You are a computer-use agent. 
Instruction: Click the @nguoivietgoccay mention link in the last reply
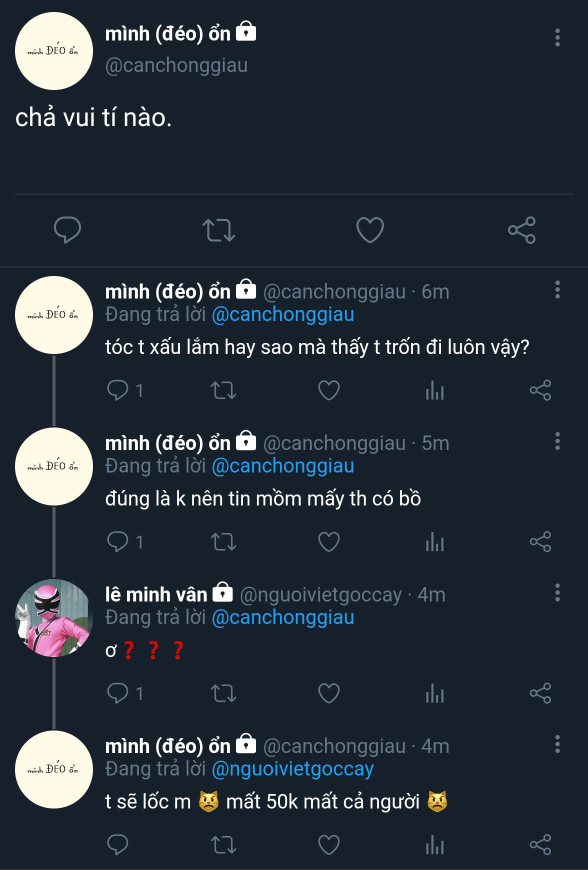point(292,769)
